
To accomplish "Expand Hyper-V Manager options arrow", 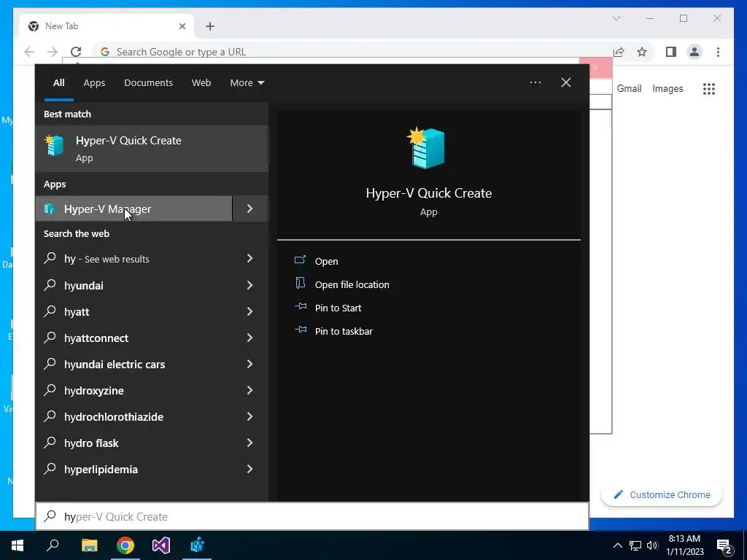I will [x=250, y=209].
